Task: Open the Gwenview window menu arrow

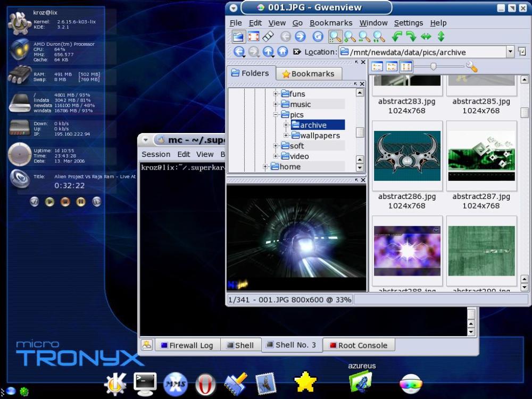Action: 233,7
